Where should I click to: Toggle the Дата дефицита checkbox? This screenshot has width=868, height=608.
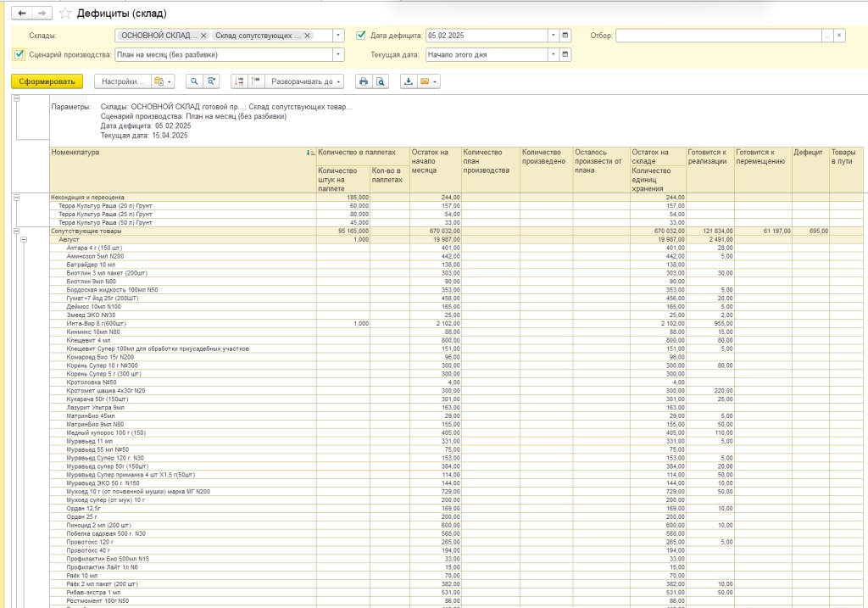point(361,36)
